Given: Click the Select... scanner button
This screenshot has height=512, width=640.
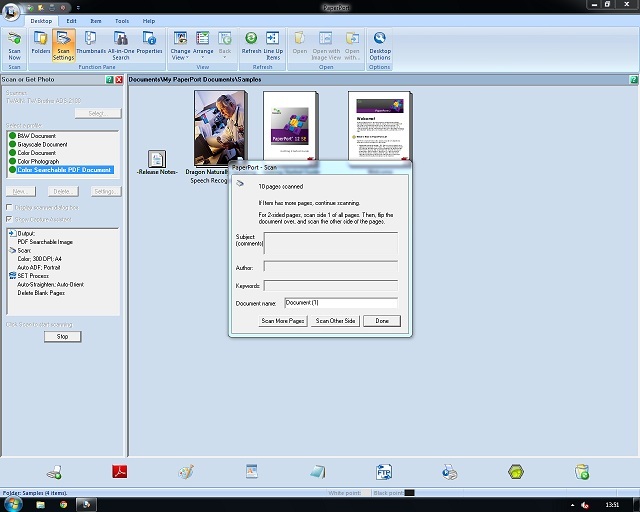Looking at the screenshot, I should tap(98, 113).
